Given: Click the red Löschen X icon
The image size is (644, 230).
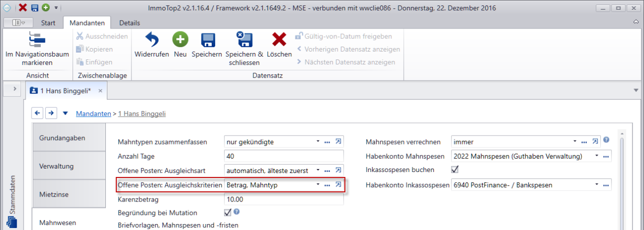Looking at the screenshot, I should pyautogui.click(x=279, y=40).
